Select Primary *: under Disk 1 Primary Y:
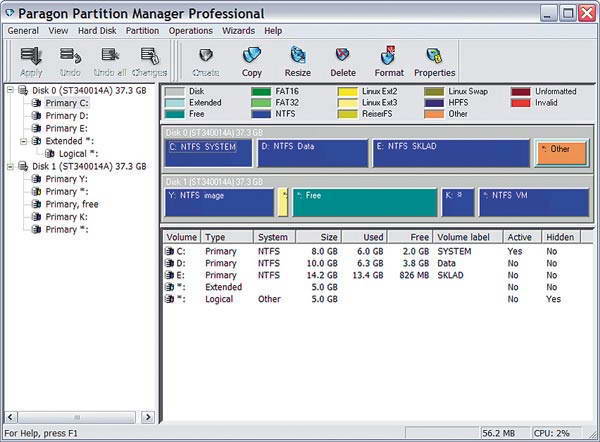The height and width of the screenshot is (442, 600). tap(67, 192)
